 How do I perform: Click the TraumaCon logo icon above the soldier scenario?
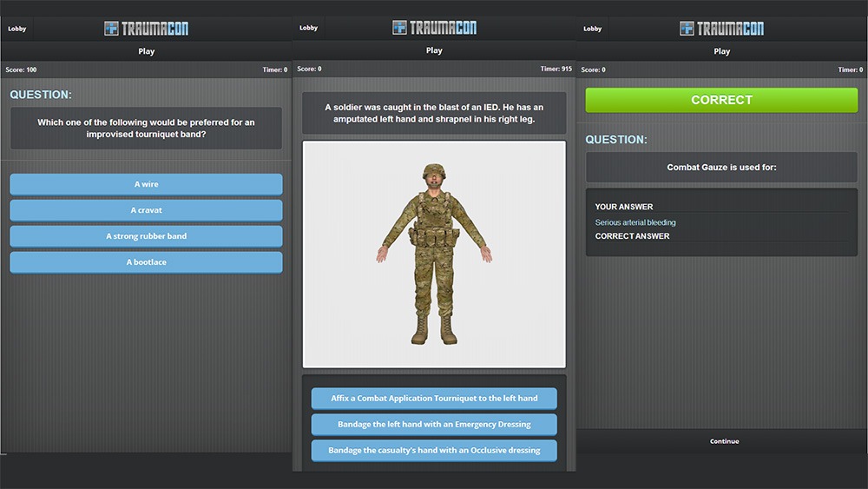[x=399, y=28]
